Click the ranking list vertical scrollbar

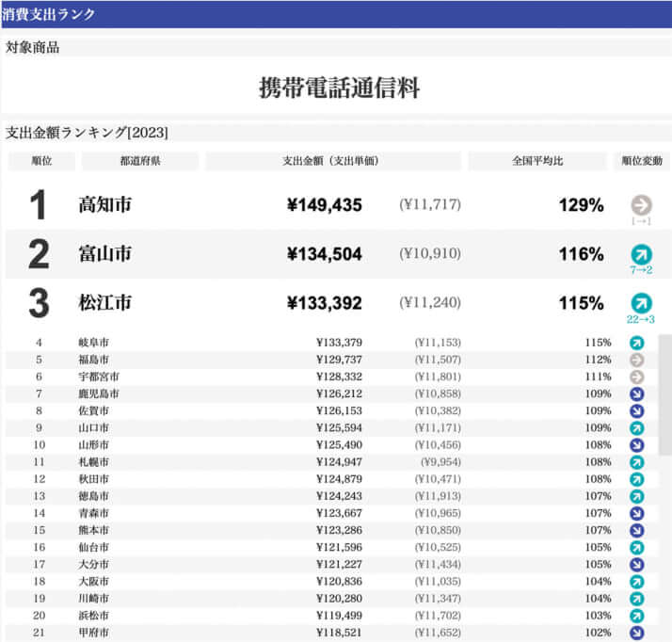click(x=664, y=424)
